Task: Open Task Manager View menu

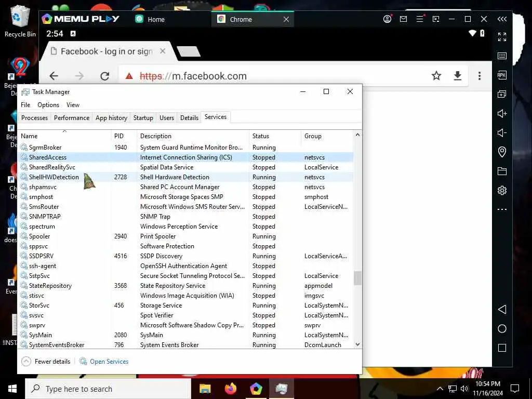Action: 73,105
